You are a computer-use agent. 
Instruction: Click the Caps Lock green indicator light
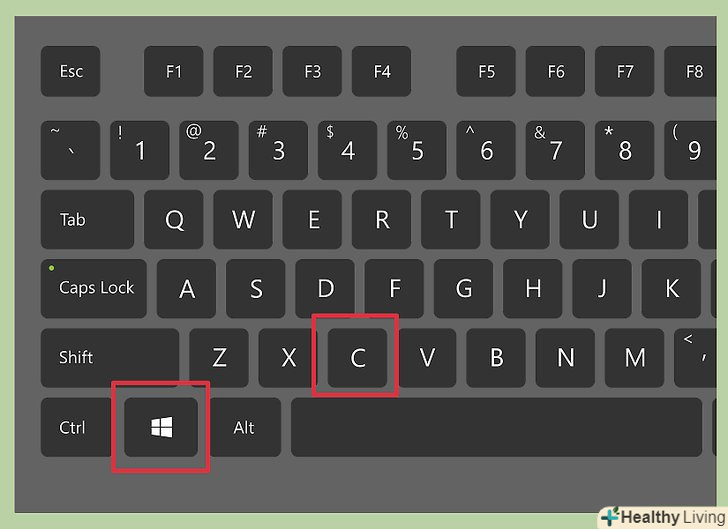click(x=52, y=268)
